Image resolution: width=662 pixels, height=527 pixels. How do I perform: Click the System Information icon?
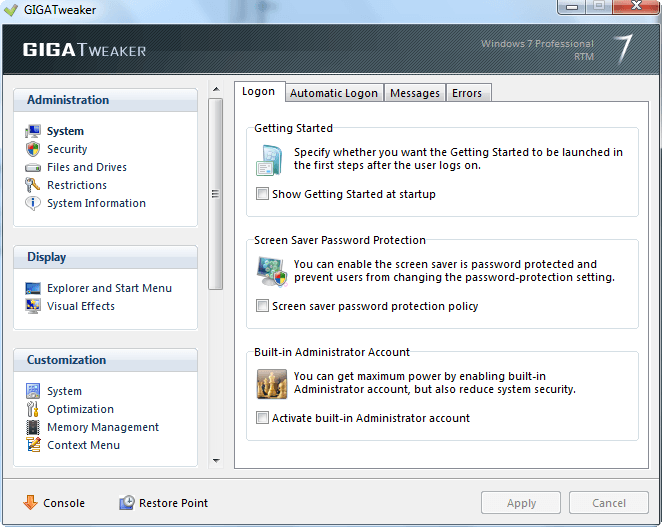[32, 203]
